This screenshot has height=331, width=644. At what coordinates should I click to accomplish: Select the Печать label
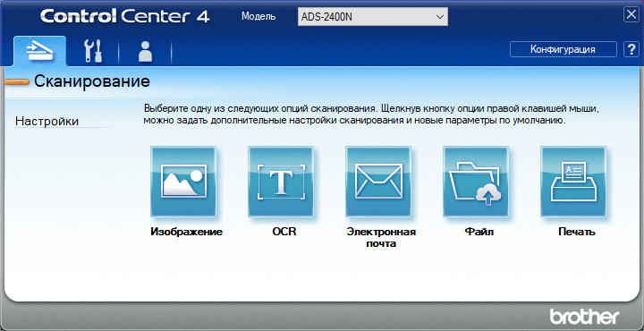point(577,232)
